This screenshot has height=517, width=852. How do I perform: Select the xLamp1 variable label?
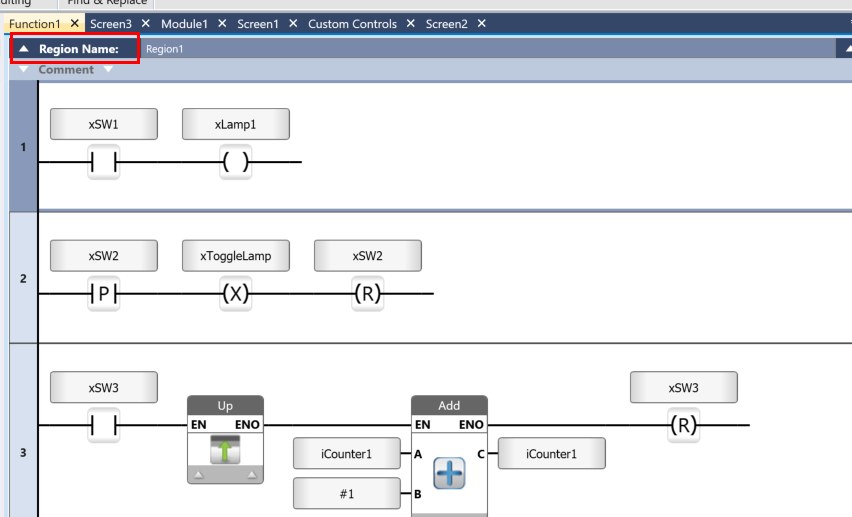click(x=236, y=124)
